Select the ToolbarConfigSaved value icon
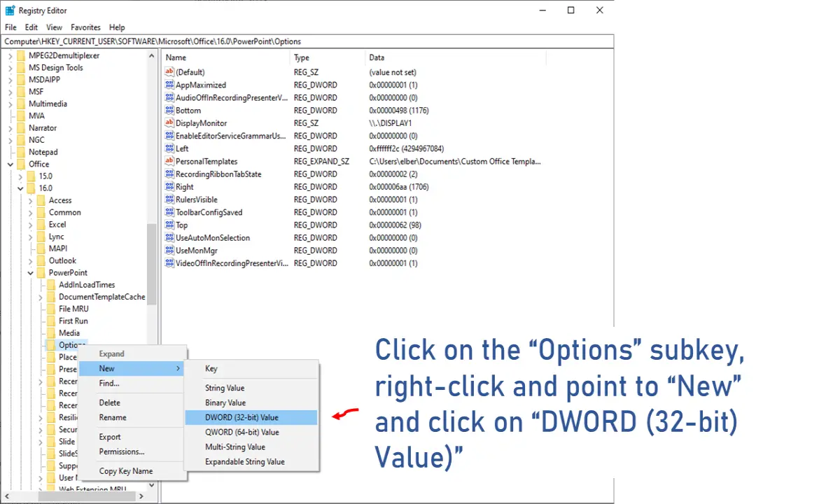The height and width of the screenshot is (504, 840). [169, 212]
